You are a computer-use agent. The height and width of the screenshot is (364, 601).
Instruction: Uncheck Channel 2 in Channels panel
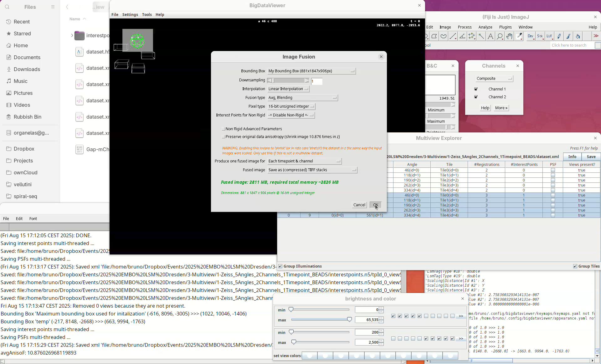(x=476, y=97)
